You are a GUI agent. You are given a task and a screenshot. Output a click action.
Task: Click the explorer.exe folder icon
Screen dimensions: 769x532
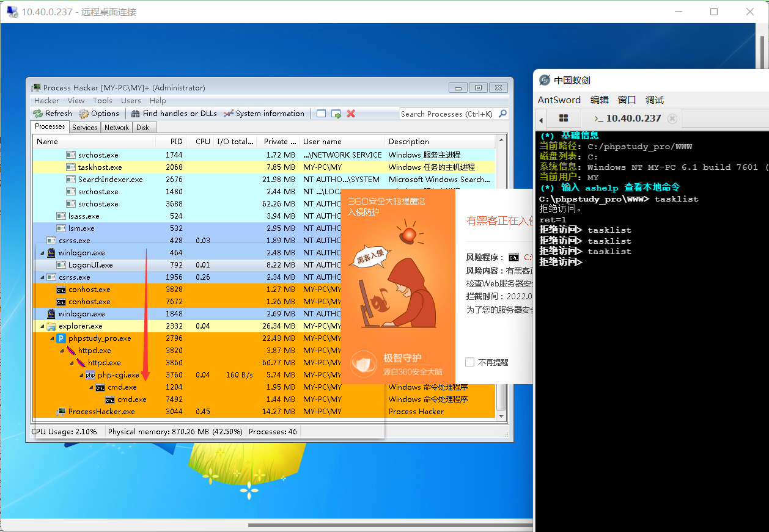51,326
